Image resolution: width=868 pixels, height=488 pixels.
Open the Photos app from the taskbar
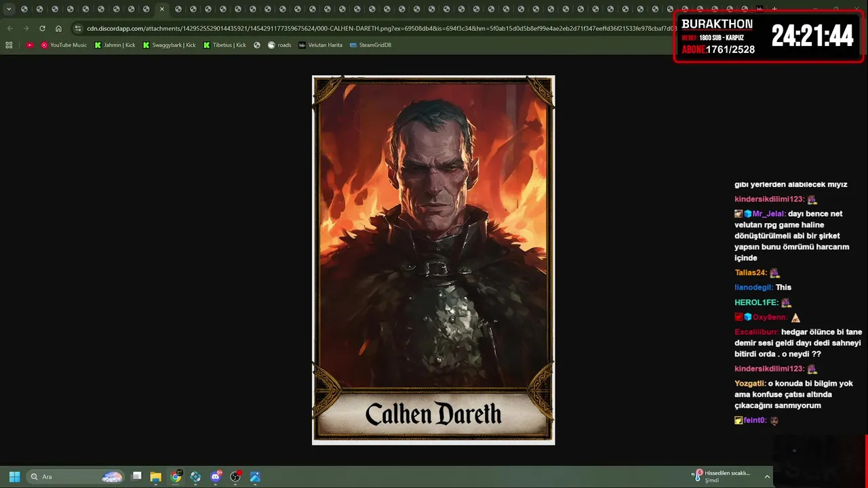pos(255,476)
